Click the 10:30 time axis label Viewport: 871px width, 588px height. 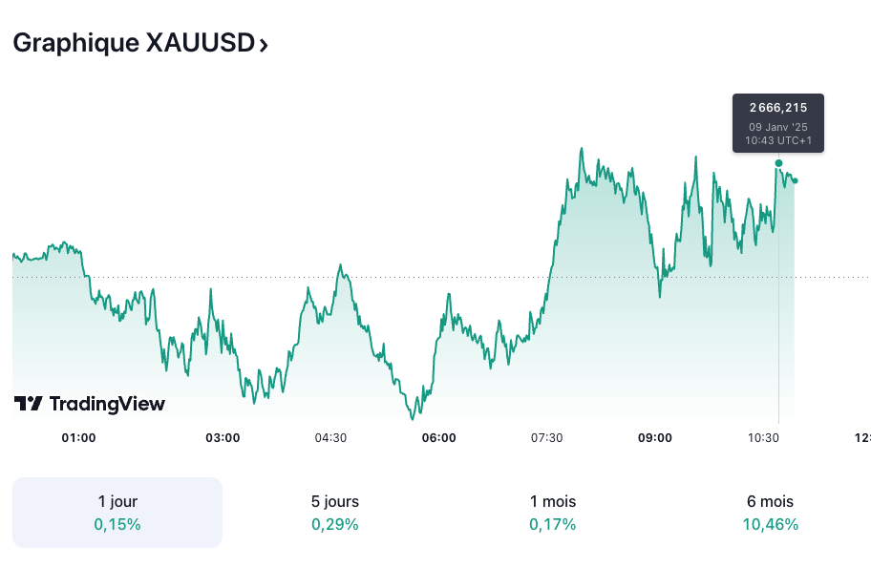(763, 438)
